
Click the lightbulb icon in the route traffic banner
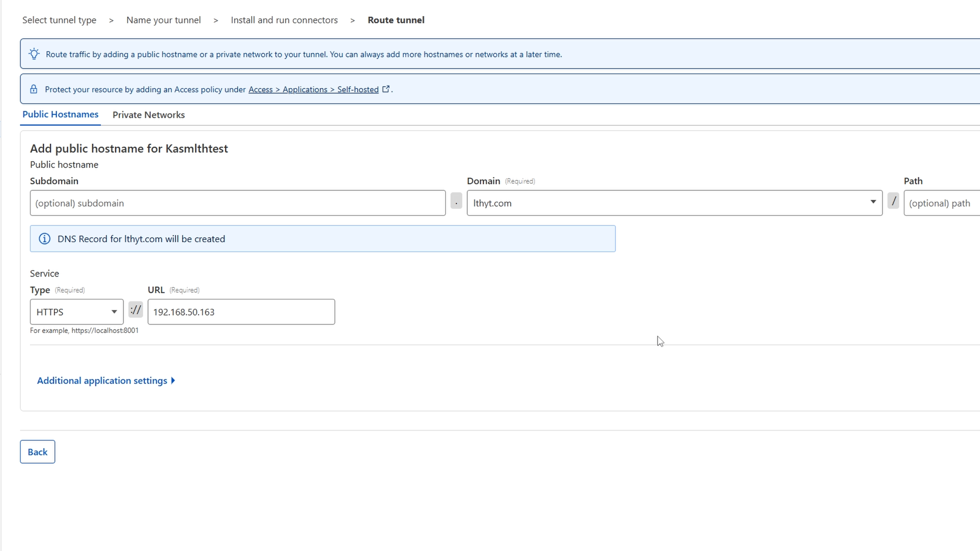coord(34,54)
